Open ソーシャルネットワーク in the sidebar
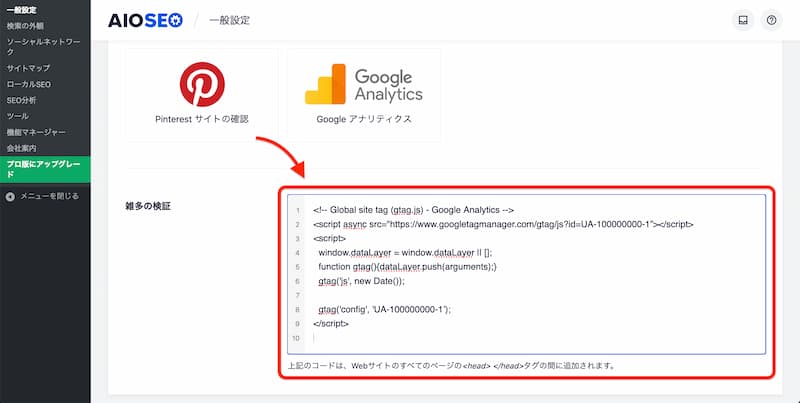This screenshot has width=800, height=403. tap(43, 46)
